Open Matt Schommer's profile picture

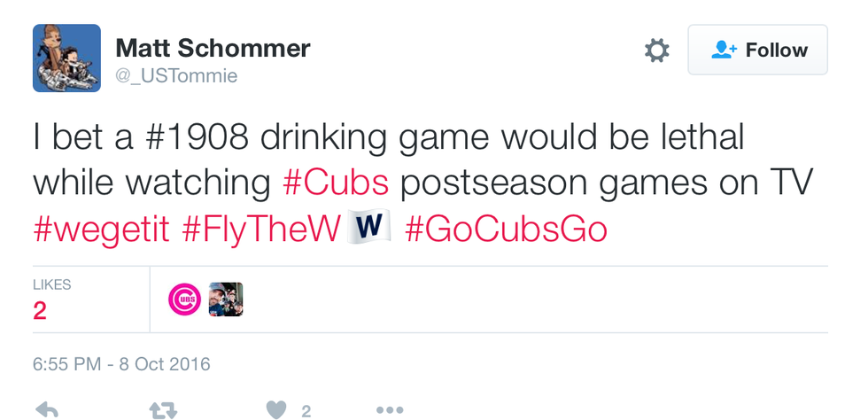(66, 58)
